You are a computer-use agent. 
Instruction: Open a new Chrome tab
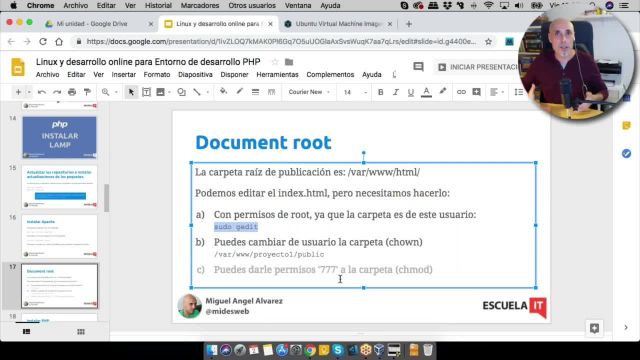click(x=409, y=24)
